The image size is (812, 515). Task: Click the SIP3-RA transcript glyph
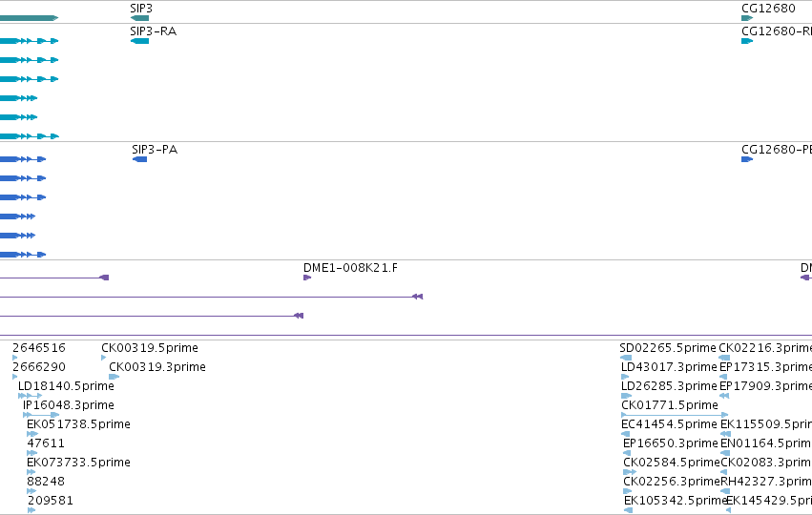[139, 41]
